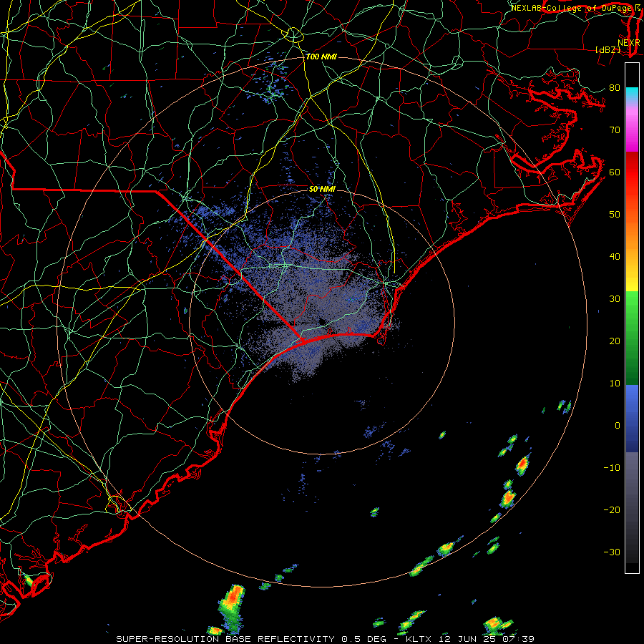Image resolution: width=644 pixels, height=644 pixels.
Task: Select the 20 value on the dBZ scale
Action: tap(615, 341)
